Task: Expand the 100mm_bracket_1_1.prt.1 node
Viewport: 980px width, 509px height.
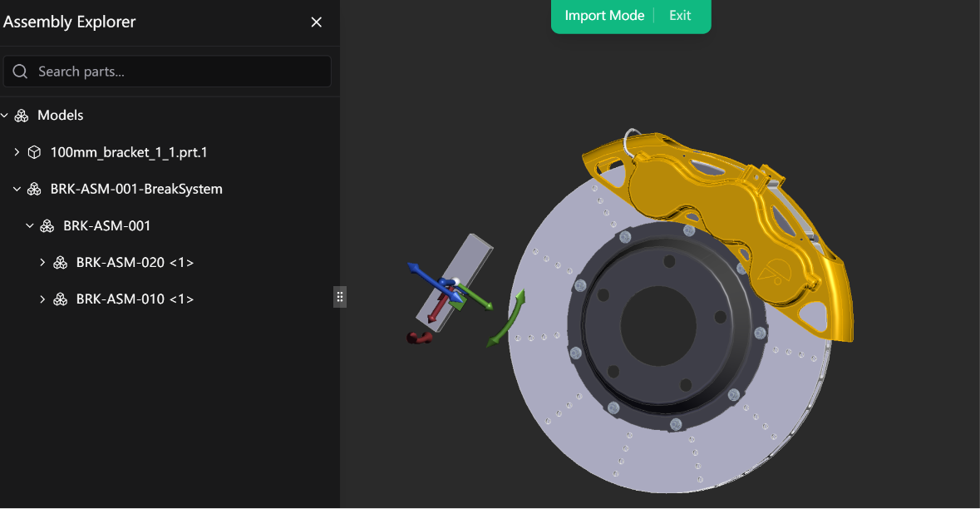Action: (x=17, y=152)
